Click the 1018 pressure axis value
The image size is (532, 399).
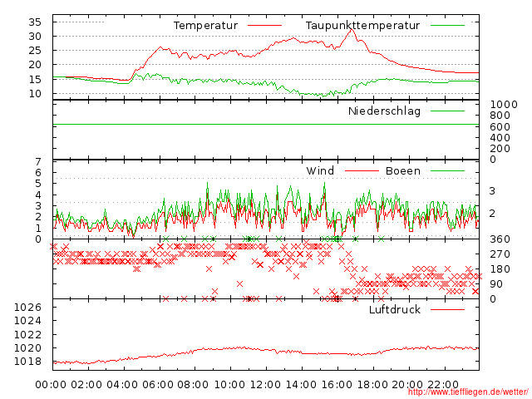[x=27, y=362]
